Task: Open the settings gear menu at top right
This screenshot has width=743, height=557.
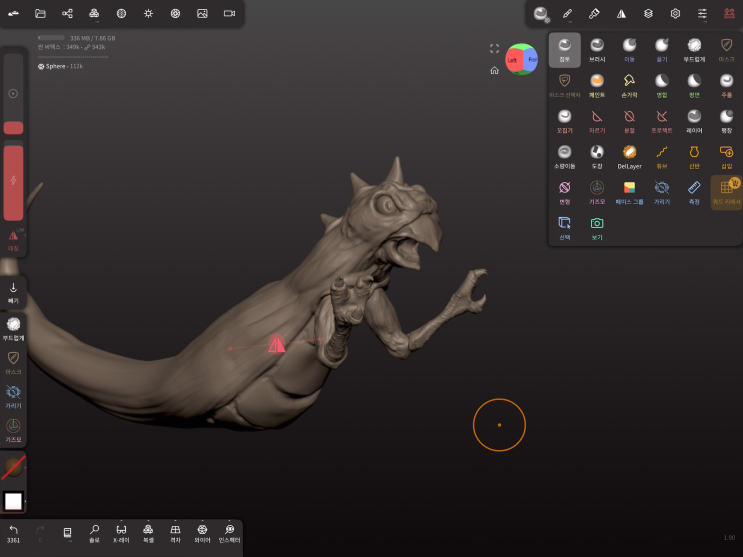Action: 675,14
